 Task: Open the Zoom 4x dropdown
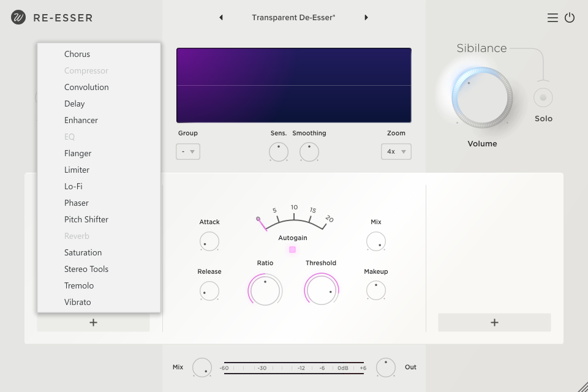[396, 151]
